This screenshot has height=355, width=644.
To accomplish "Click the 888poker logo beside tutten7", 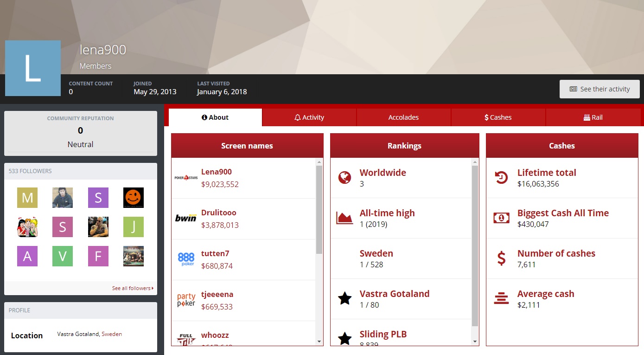I will click(x=186, y=259).
